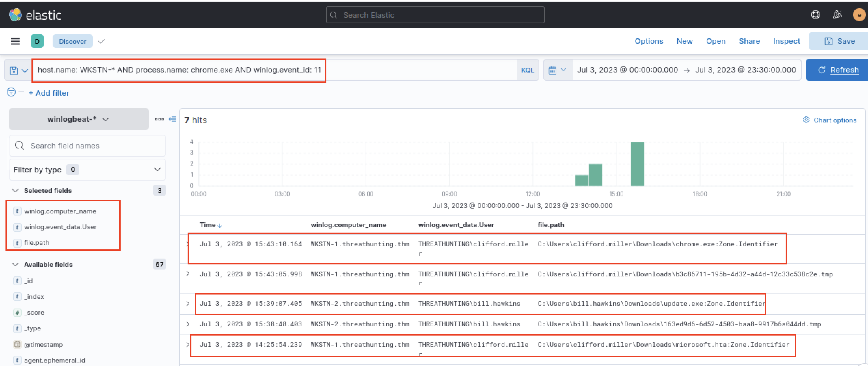The width and height of the screenshot is (868, 366).
Task: Expand the 14:25:54.239 document row
Action: (188, 344)
